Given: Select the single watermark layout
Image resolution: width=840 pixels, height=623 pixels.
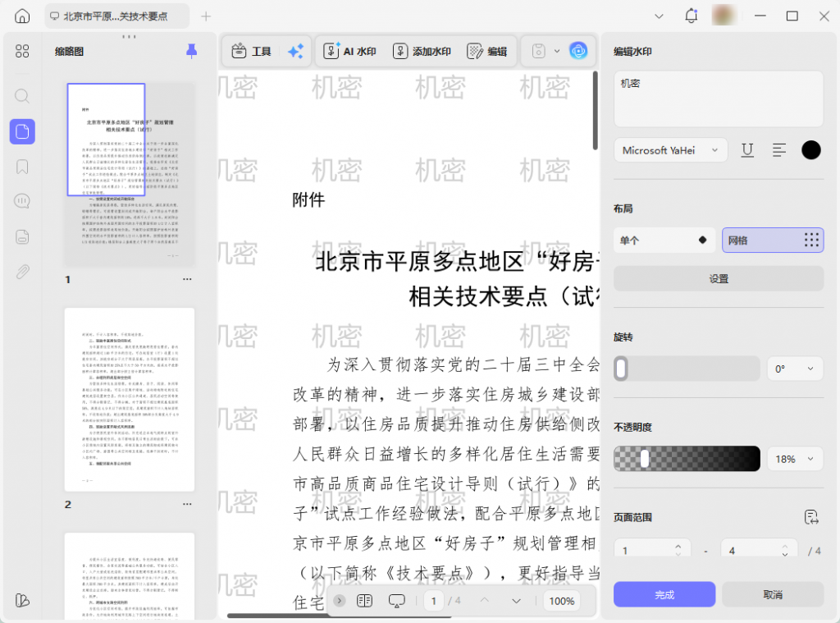Looking at the screenshot, I should tap(664, 240).
